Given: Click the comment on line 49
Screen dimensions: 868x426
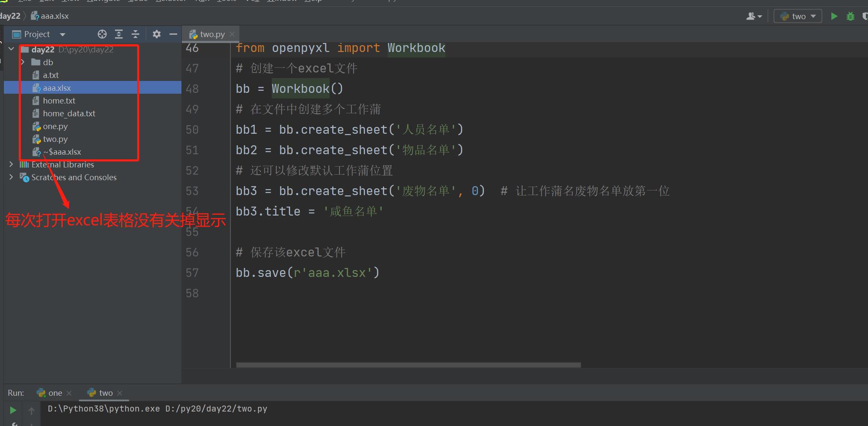Looking at the screenshot, I should point(308,109).
